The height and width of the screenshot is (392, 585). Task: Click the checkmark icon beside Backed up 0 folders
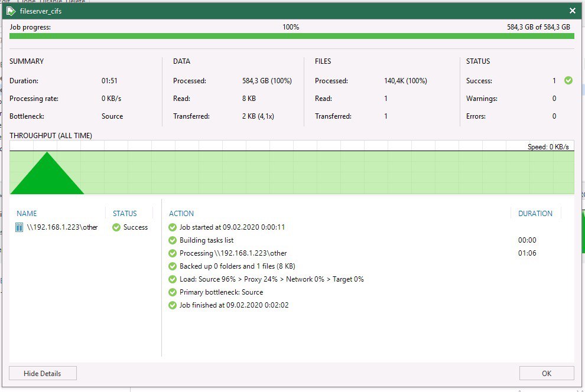coord(173,266)
